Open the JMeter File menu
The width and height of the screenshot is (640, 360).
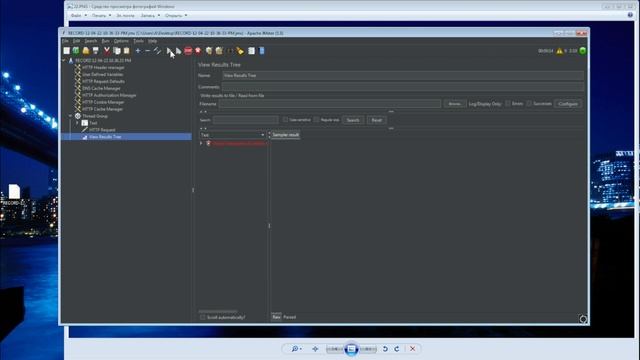click(65, 41)
